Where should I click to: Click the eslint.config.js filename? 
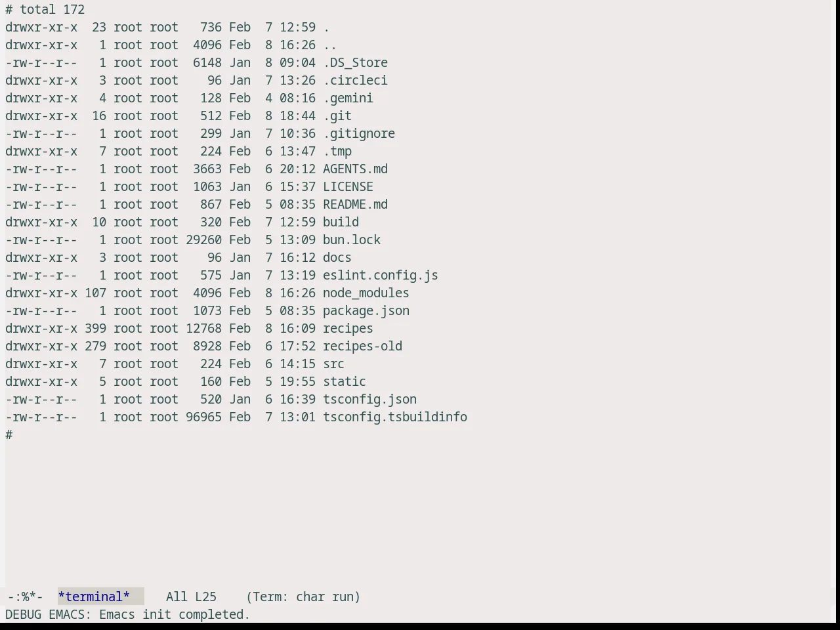(381, 276)
